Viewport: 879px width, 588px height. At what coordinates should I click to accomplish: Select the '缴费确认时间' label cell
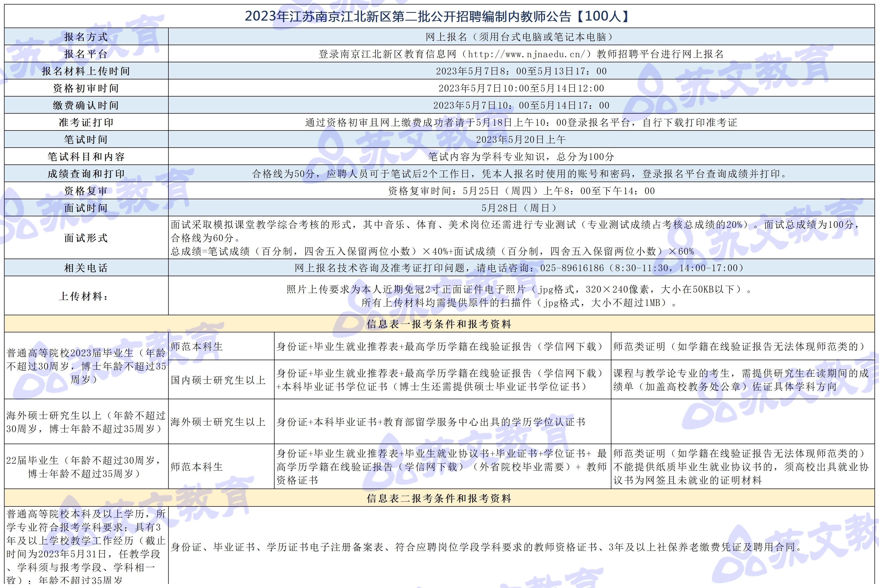(x=86, y=105)
